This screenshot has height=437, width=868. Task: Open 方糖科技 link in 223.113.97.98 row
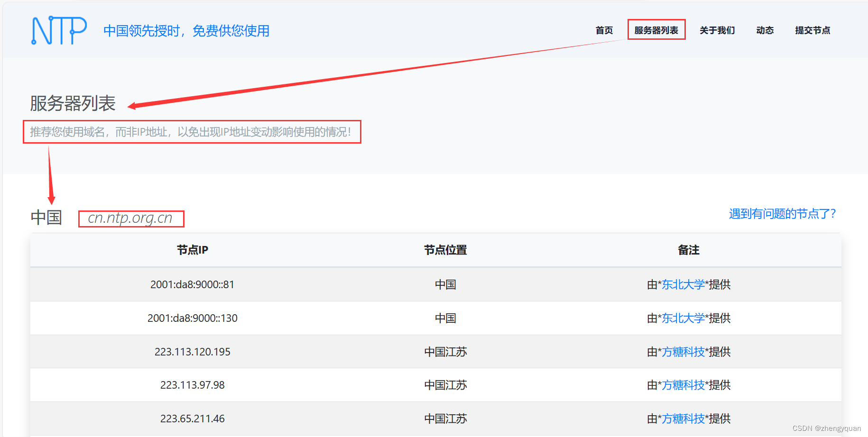[x=683, y=385]
